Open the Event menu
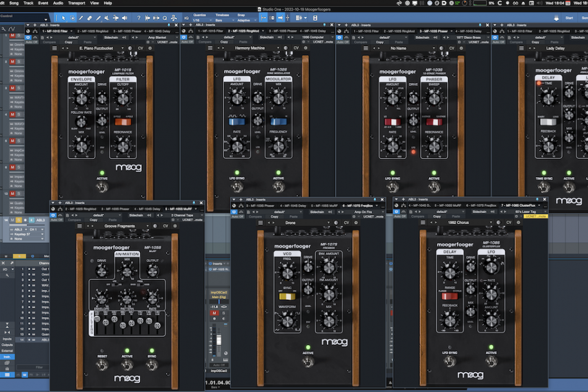 point(43,3)
